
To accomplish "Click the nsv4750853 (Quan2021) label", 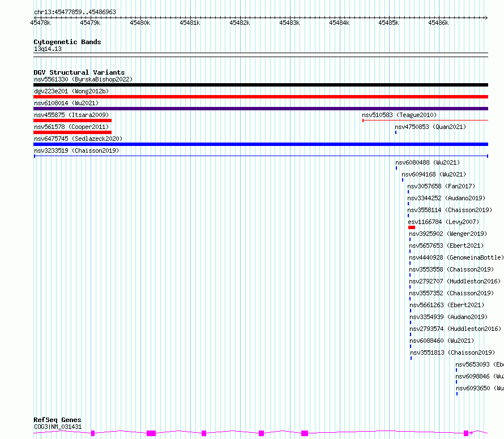I will (430, 127).
